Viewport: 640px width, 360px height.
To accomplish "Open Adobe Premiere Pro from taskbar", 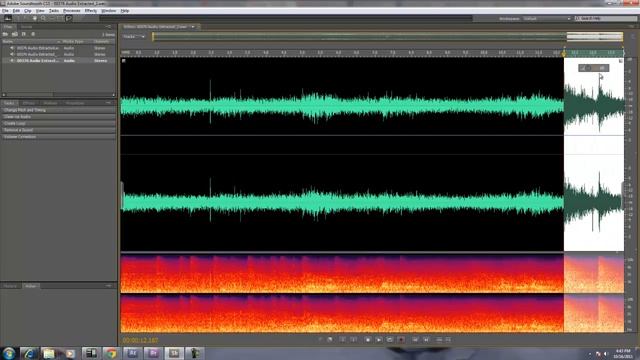I will pos(153,353).
